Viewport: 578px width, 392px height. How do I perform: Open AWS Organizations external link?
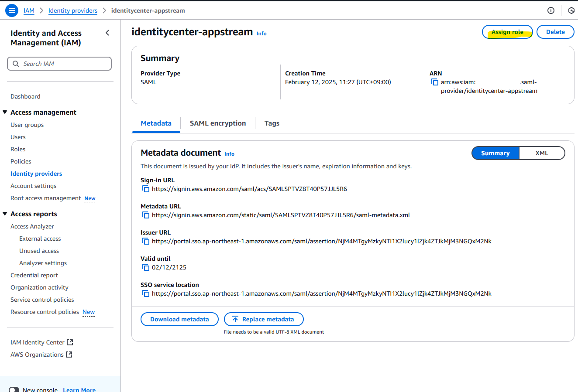click(41, 355)
